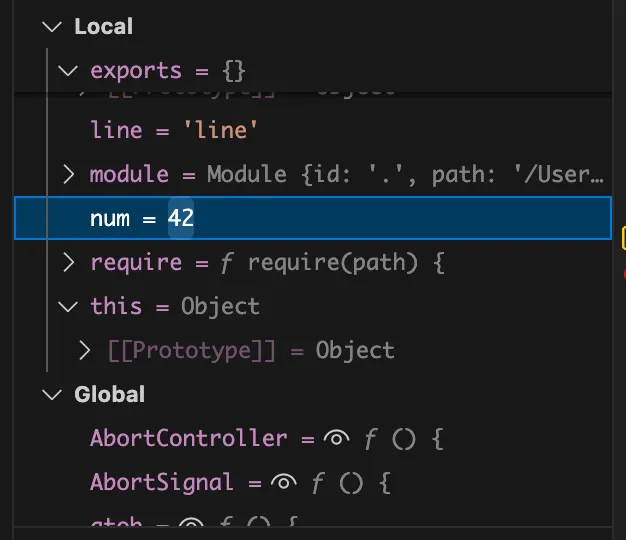Click the Global section header label

coord(109,395)
